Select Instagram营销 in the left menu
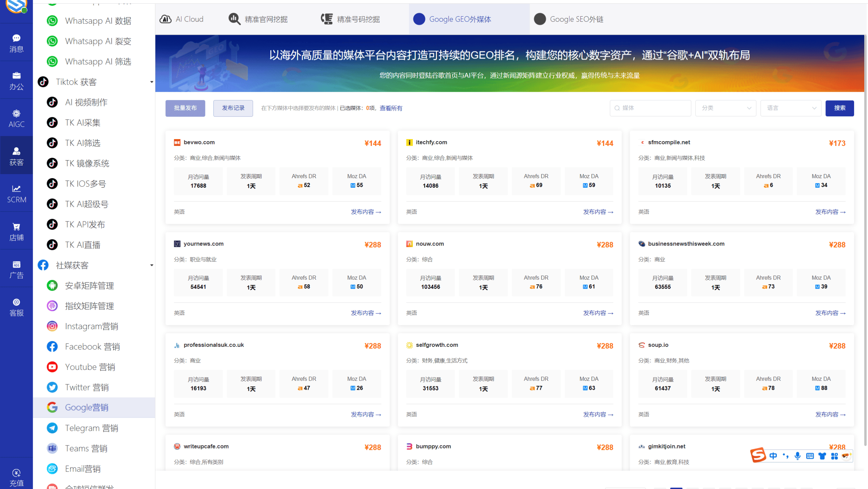This screenshot has height=489, width=868. click(x=91, y=326)
